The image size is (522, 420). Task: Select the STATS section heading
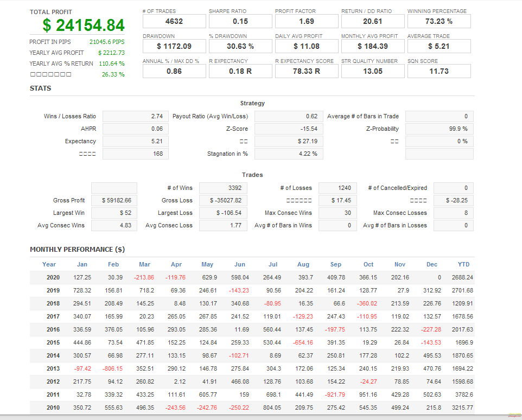pos(40,88)
